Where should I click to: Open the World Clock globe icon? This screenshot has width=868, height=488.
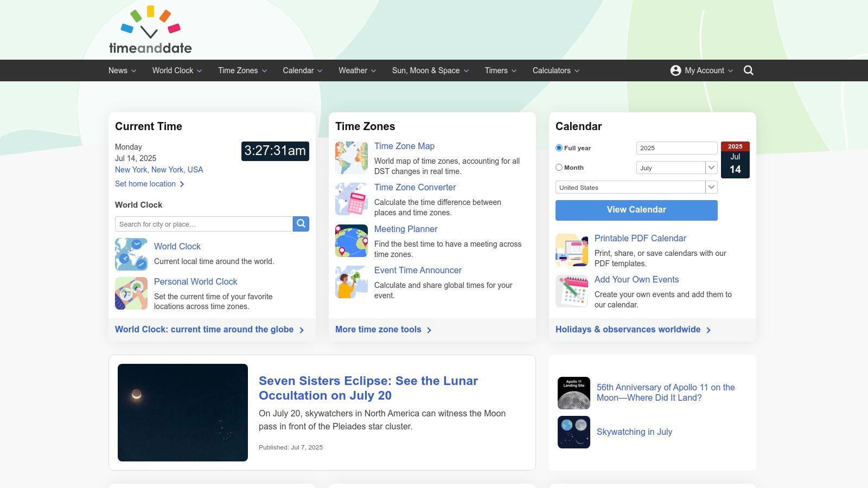(131, 254)
